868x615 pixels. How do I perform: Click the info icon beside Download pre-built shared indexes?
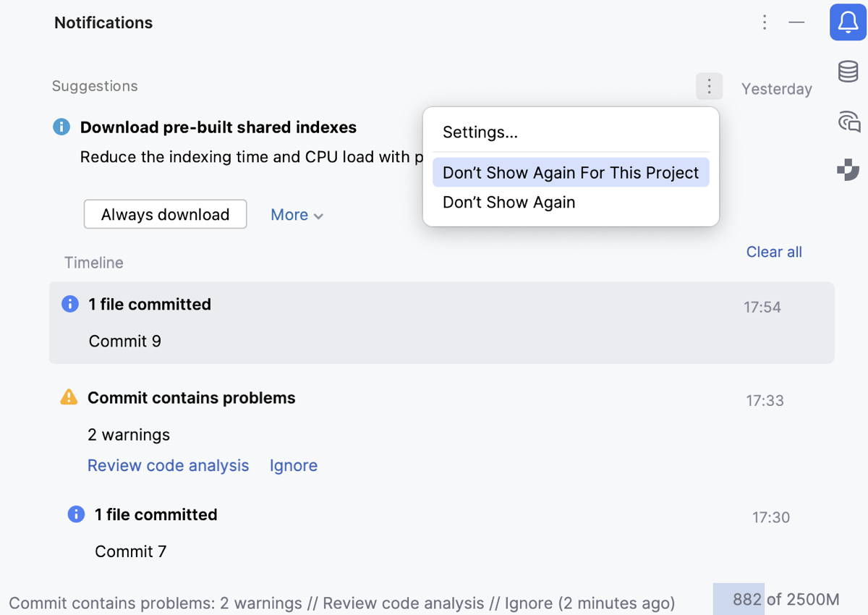pos(61,127)
